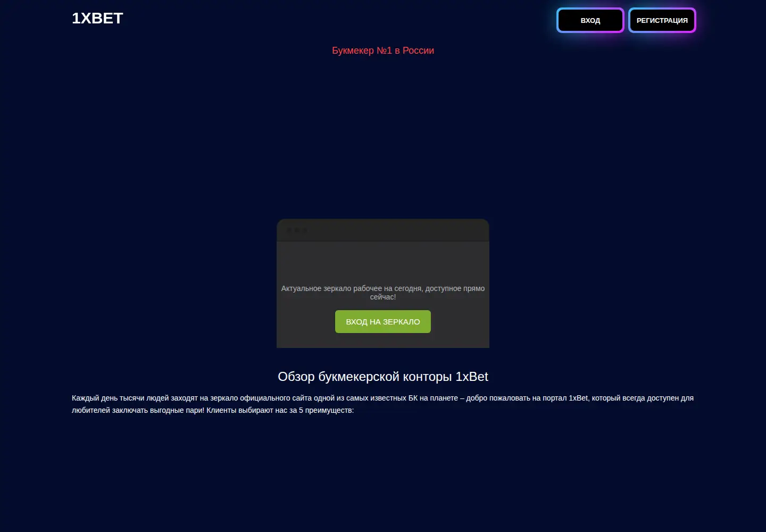Screen dimensions: 766x532
Task: Click the РЕГИСТРАЦИЯ button
Action: pos(662,20)
